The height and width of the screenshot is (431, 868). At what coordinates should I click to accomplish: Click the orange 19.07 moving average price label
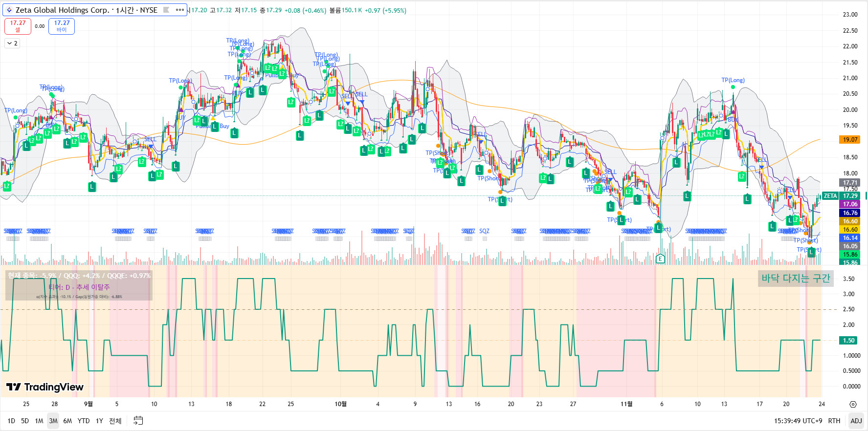[x=850, y=140]
